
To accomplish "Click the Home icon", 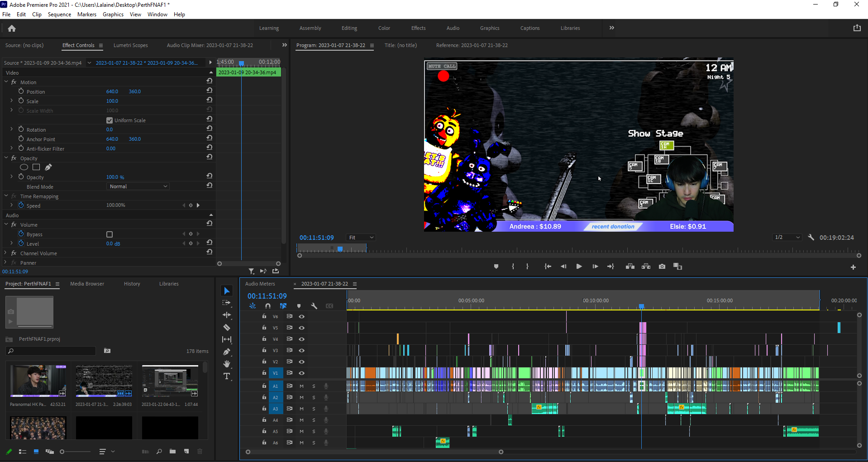I will (x=12, y=29).
